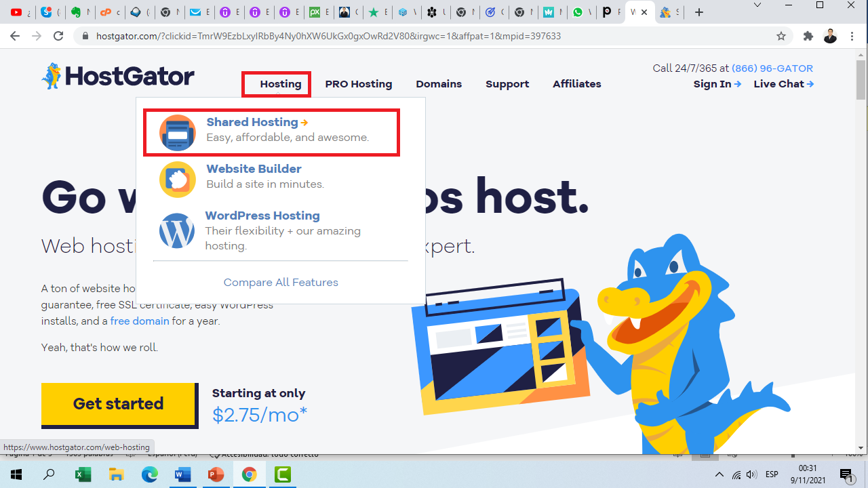Image resolution: width=868 pixels, height=488 pixels.
Task: Switch to Word from the taskbar
Action: click(183, 474)
